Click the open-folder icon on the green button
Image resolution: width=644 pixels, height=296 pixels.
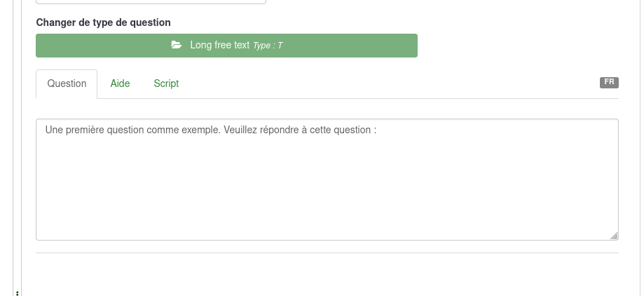click(x=177, y=45)
